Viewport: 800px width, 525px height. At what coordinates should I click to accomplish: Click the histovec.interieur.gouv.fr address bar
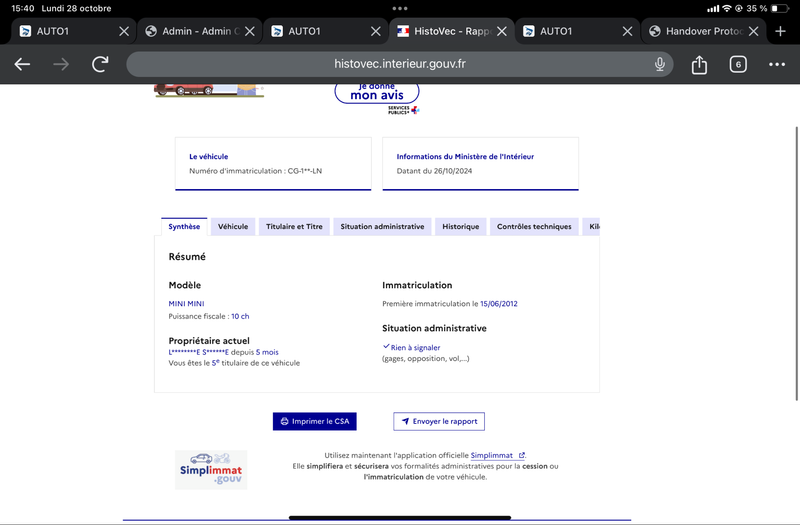coord(399,64)
